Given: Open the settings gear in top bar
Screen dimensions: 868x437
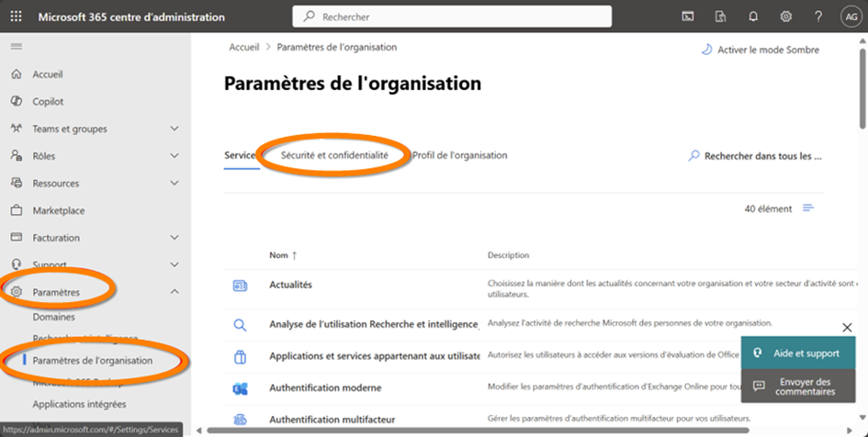Looking at the screenshot, I should (x=786, y=17).
